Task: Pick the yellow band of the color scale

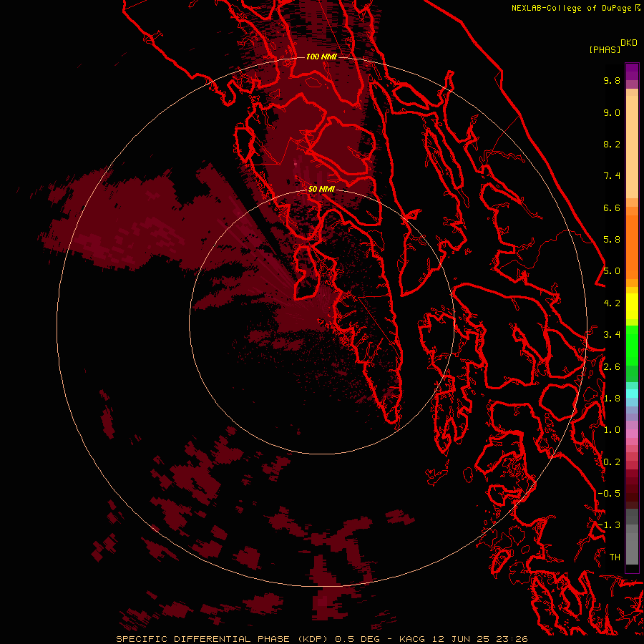Action: pyautogui.click(x=632, y=306)
